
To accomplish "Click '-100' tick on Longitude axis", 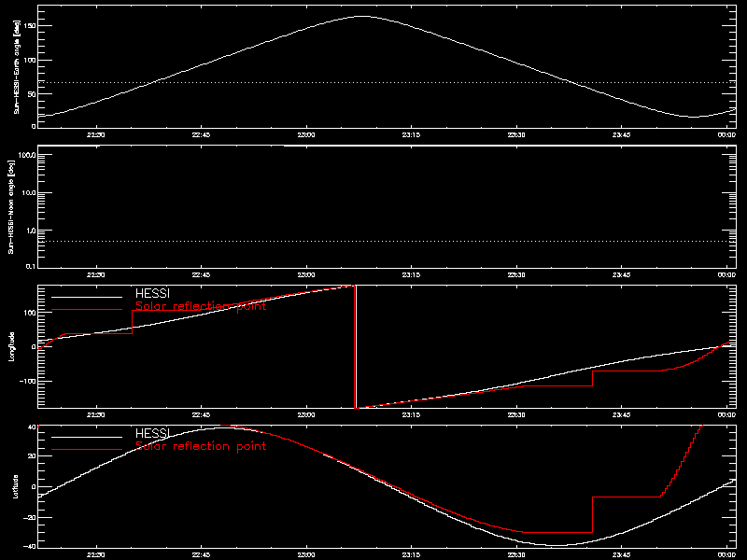I will point(28,382).
